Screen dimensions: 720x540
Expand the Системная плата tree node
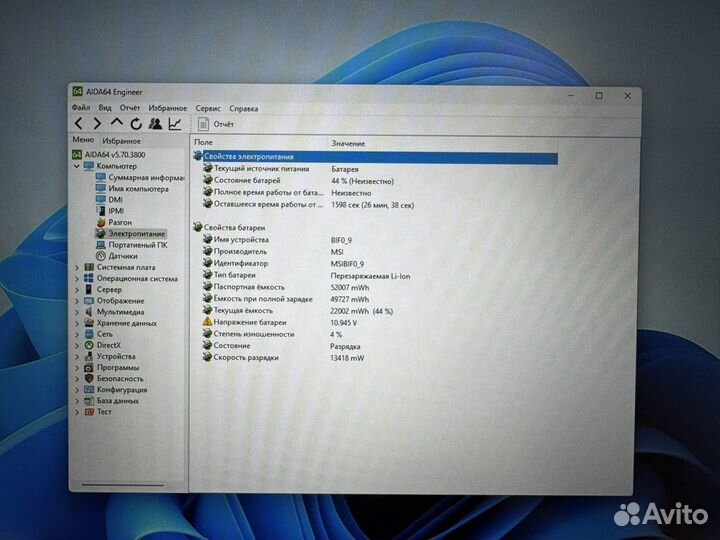(77, 267)
